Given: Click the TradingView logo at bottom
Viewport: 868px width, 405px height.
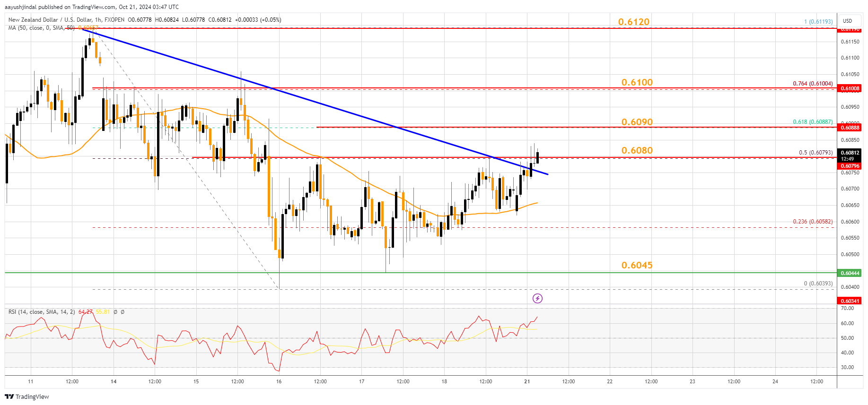Looking at the screenshot, I should click(x=27, y=396).
